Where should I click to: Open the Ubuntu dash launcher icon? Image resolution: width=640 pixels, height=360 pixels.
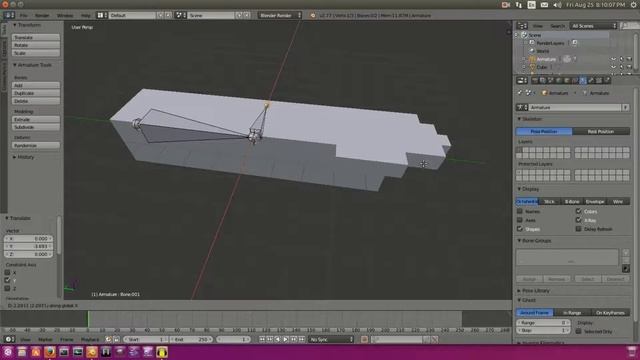tap(8, 352)
